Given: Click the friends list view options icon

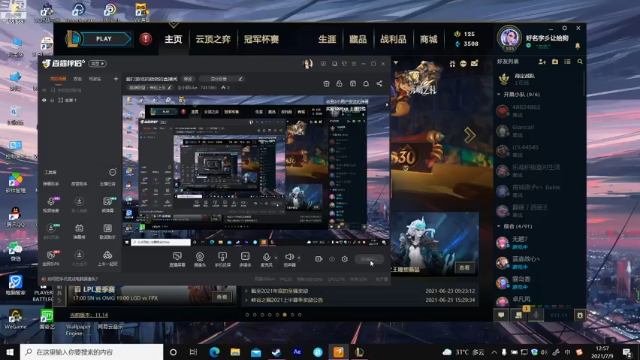Looking at the screenshot, I should 567,62.
